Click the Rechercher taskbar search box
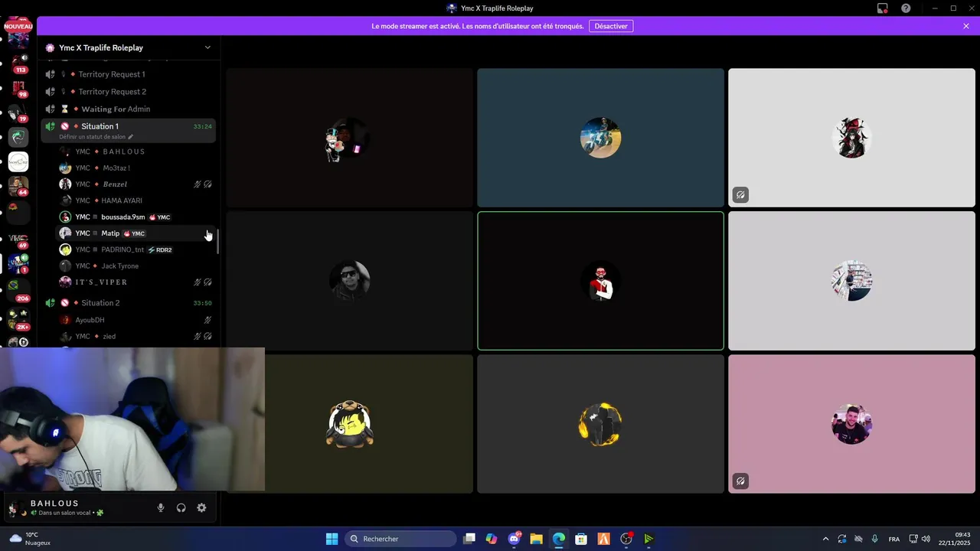 [399, 539]
